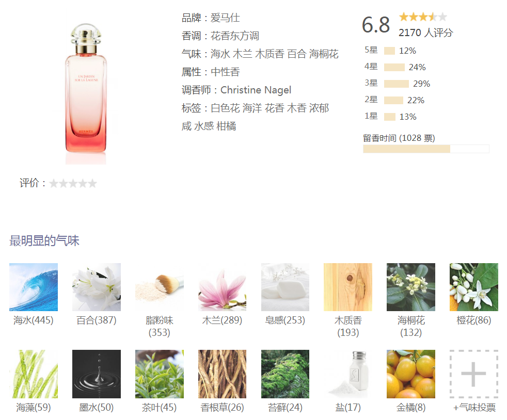Open perfumer Christine Nagel link
The image size is (507, 420).
point(256,90)
